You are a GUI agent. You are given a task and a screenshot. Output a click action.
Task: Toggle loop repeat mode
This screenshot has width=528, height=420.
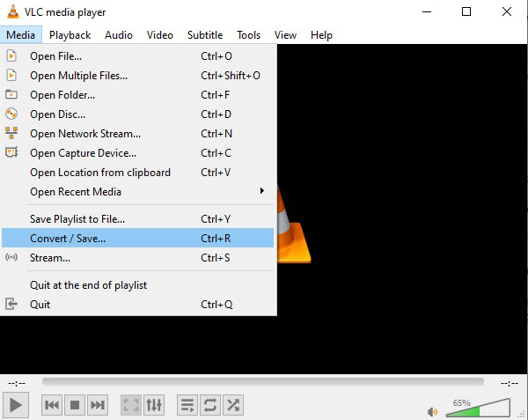(210, 405)
